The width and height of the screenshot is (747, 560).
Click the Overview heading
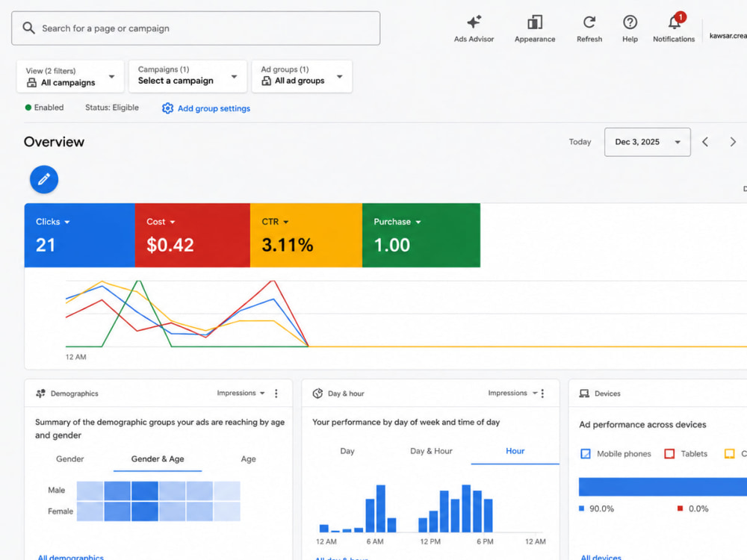[x=54, y=142]
